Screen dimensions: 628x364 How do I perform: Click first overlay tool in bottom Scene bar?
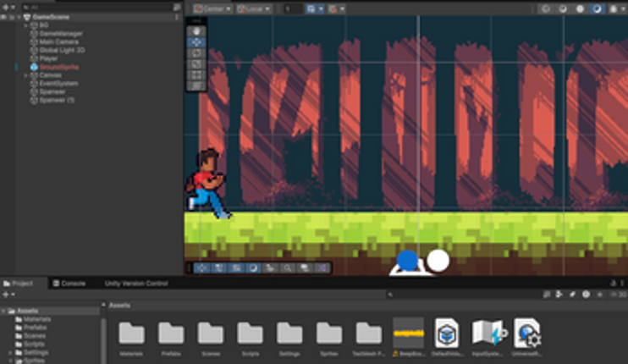pos(201,267)
